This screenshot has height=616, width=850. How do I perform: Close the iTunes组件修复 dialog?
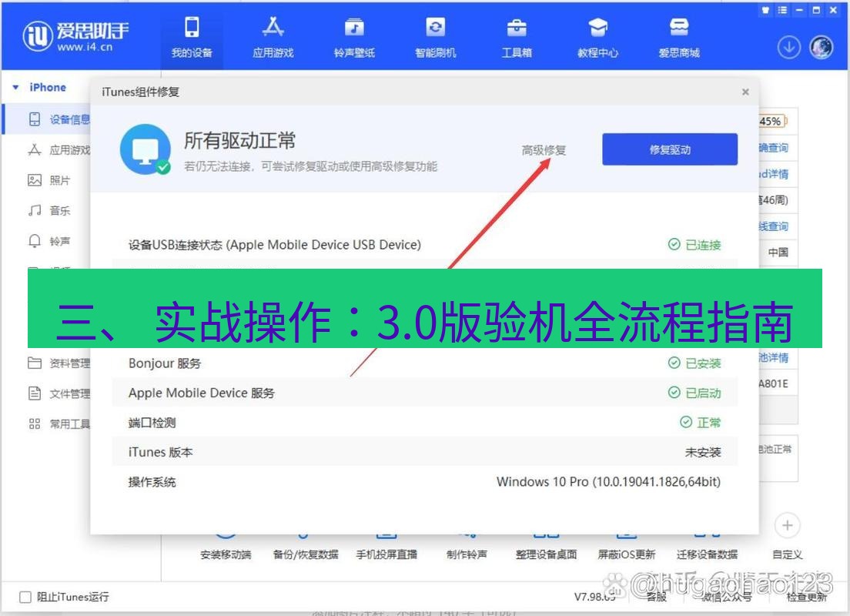(745, 92)
